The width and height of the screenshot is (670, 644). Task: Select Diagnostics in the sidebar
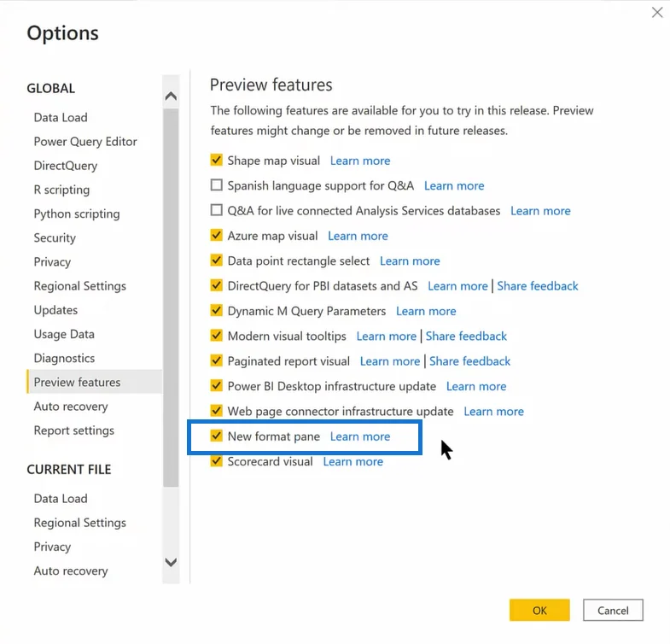click(64, 359)
